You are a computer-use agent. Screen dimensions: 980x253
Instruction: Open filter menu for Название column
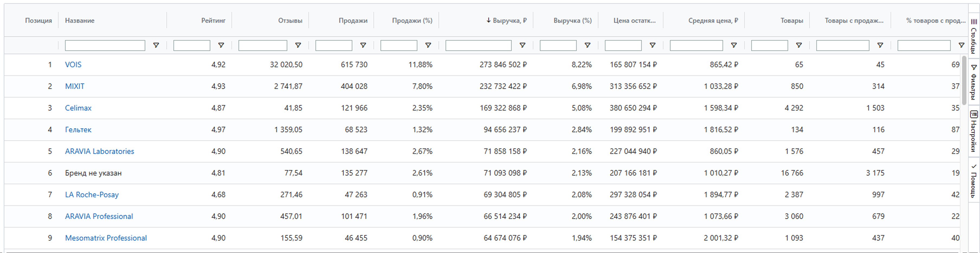coord(156,45)
